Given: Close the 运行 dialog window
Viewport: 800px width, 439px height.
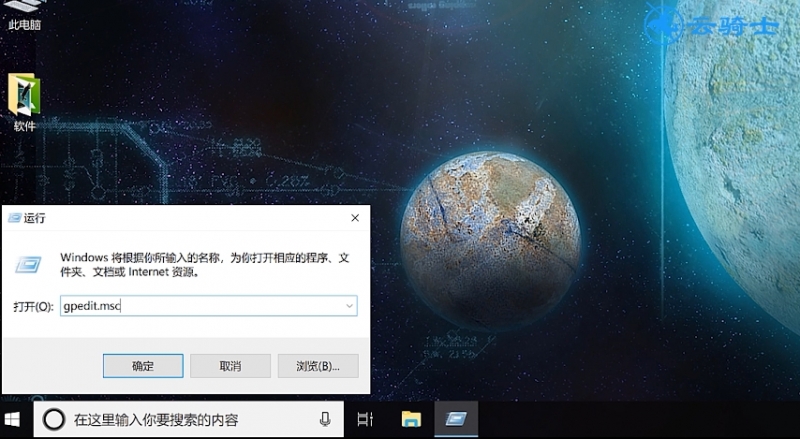Looking at the screenshot, I should tap(355, 218).
